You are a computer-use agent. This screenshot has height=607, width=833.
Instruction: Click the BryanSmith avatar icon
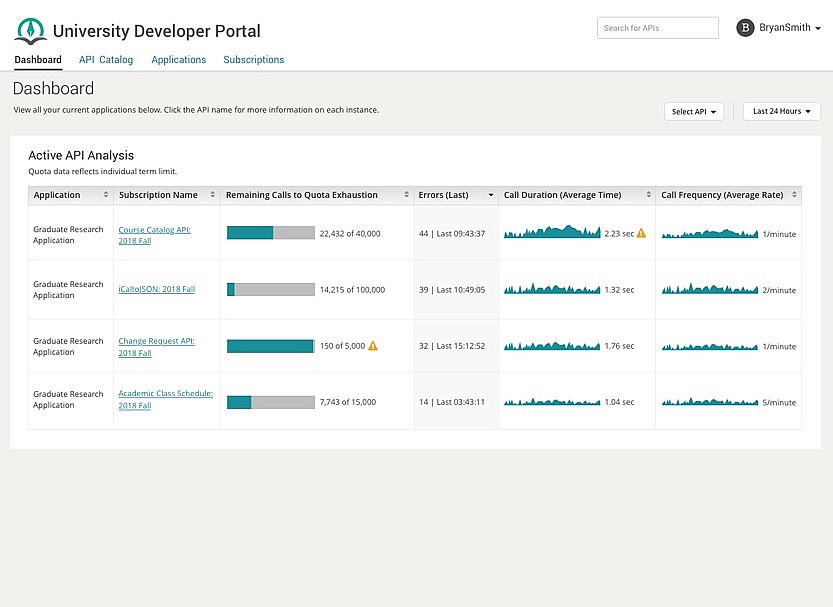point(745,27)
